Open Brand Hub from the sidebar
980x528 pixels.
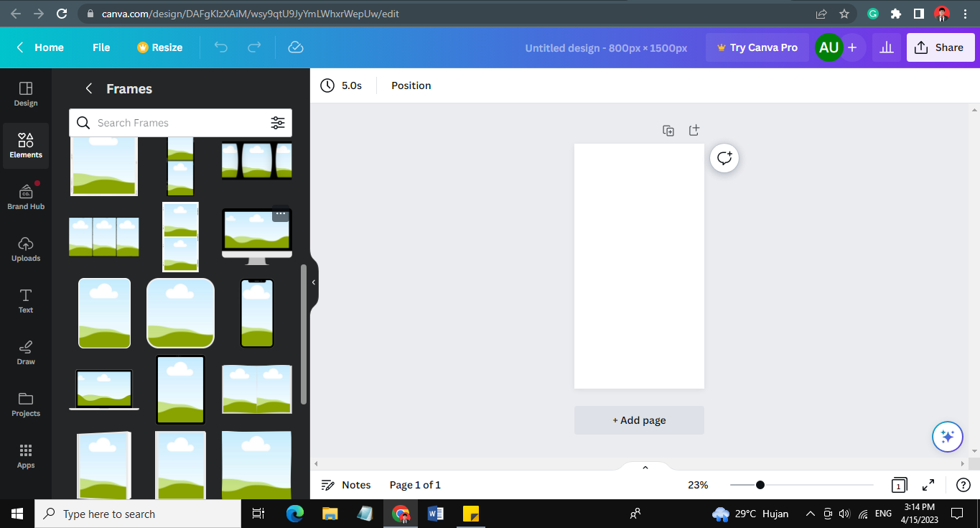pyautogui.click(x=25, y=195)
